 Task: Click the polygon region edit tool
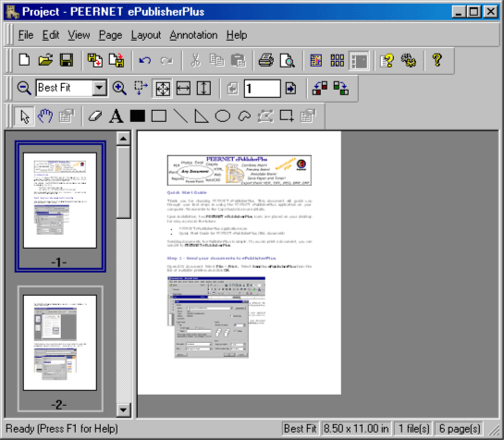[265, 116]
